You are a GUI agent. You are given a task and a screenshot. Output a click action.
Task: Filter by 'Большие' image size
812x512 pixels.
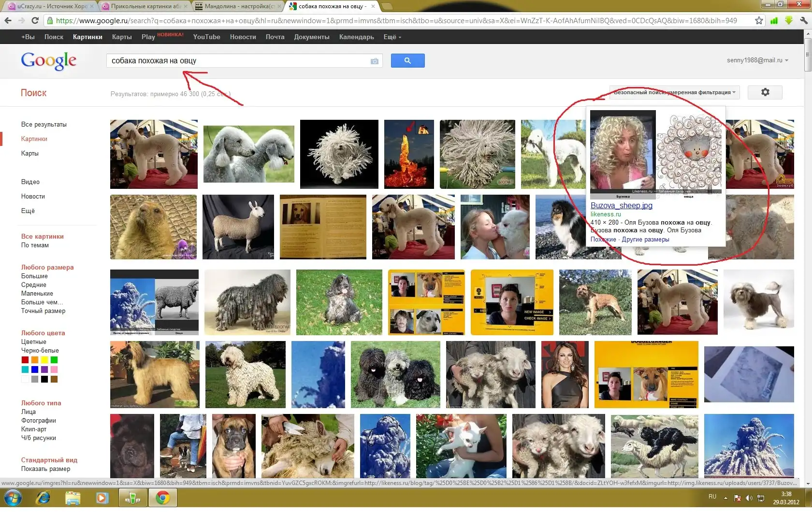point(34,276)
